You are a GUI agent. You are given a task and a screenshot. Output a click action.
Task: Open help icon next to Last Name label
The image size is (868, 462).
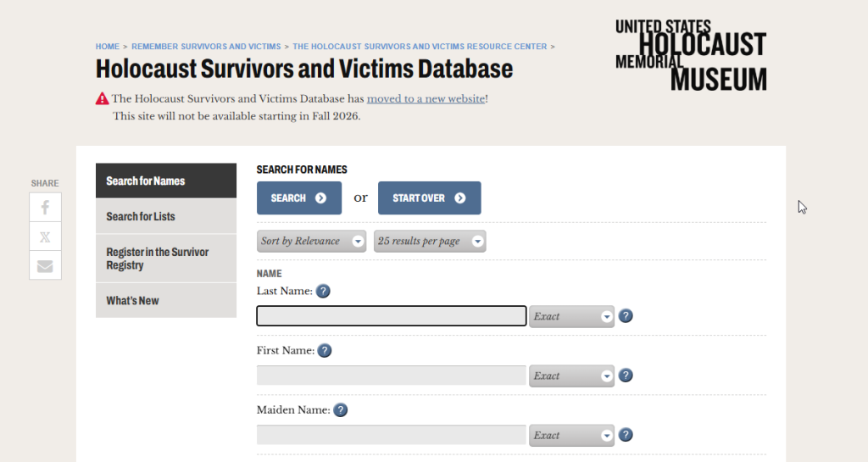pos(323,291)
